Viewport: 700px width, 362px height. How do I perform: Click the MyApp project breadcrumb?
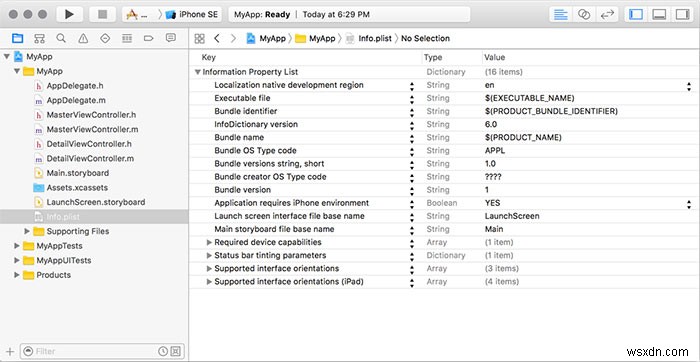(266, 38)
